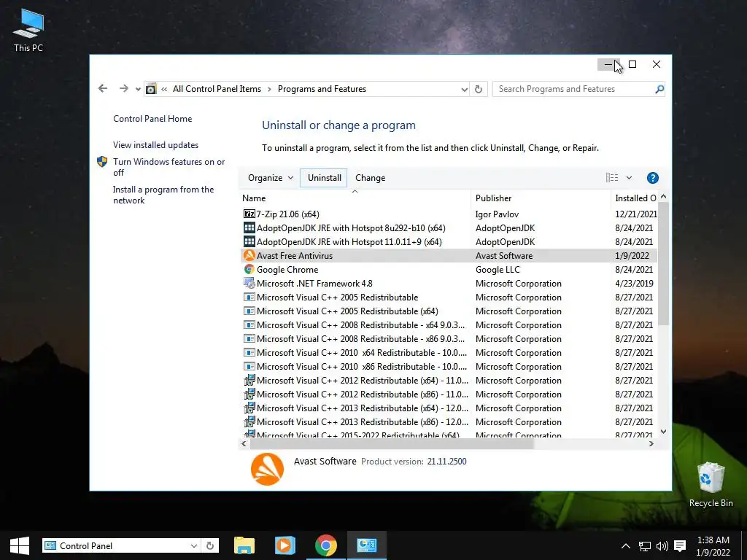Viewport: 747px width, 560px height.
Task: Click the list scroll up arrow
Action: [664, 197]
